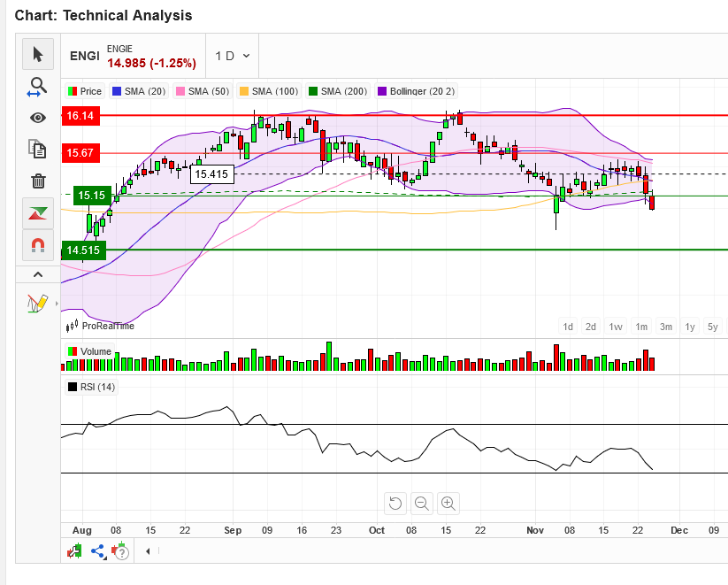Expand drawing tools submenu arrow
This screenshot has height=585, width=728.
point(57,304)
